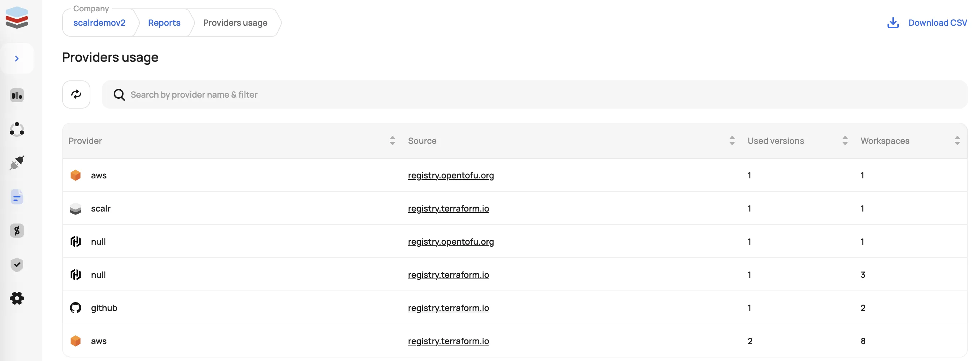Open the billing dollar sign icon
Viewport: 980px width, 361px height.
click(x=17, y=231)
